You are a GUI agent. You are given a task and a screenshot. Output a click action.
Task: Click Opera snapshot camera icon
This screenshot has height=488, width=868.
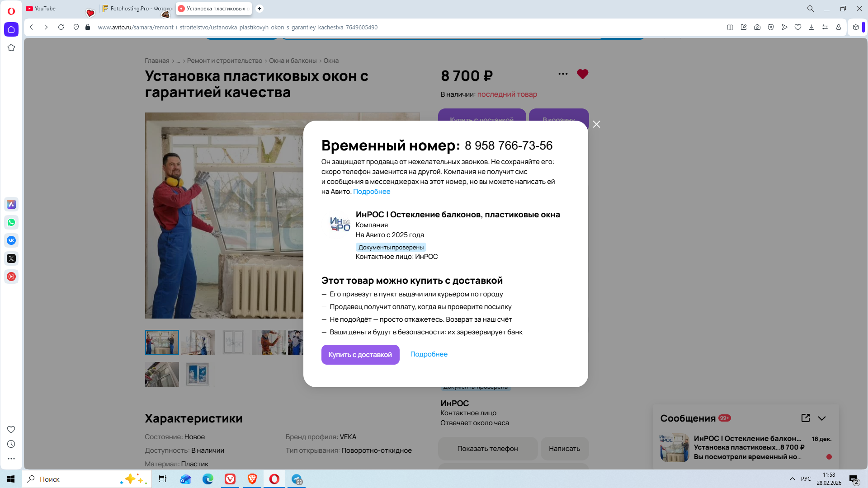(x=757, y=27)
